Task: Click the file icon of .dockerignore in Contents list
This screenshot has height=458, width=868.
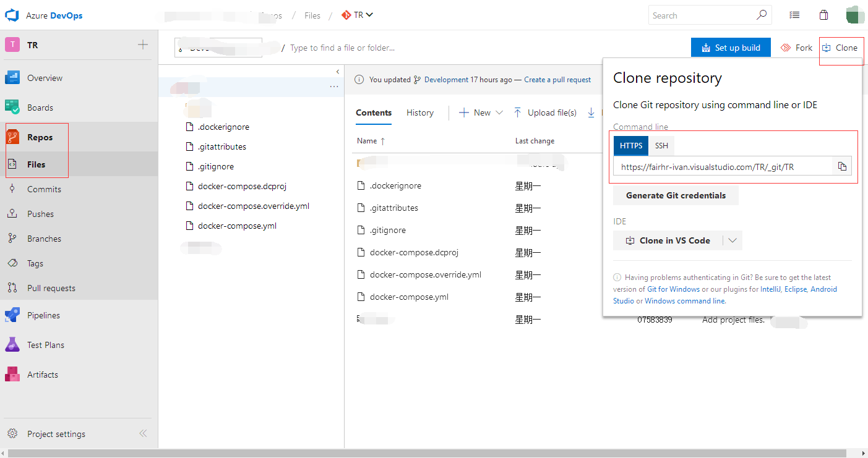Action: 361,185
